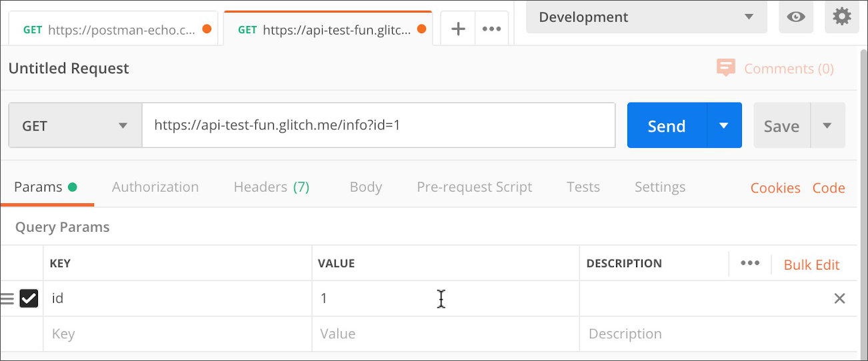Open the Cookies link
The height and width of the screenshot is (361, 868).
(x=775, y=188)
